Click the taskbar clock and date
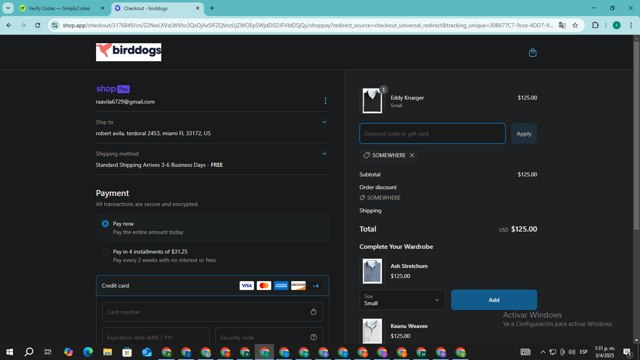This screenshot has height=360, width=640. pyautogui.click(x=604, y=352)
